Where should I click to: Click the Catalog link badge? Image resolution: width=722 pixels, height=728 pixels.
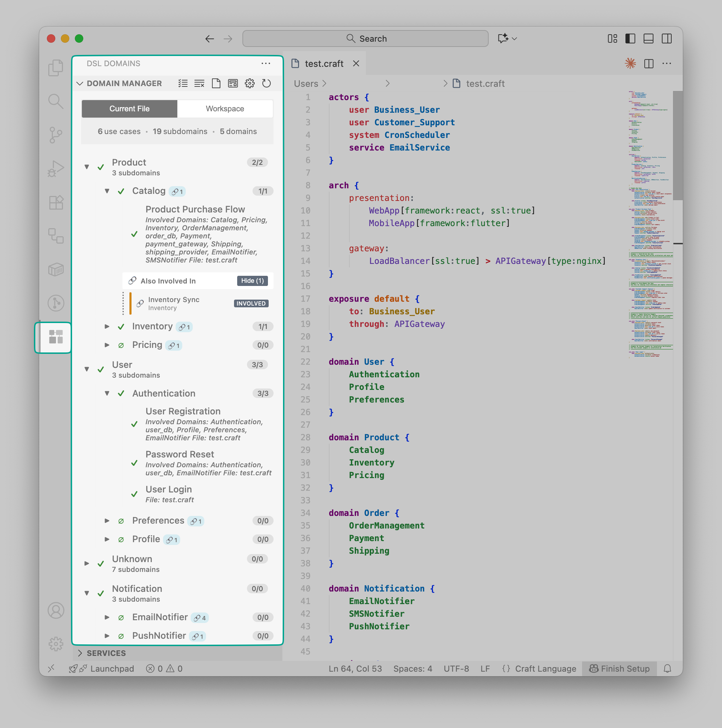pyautogui.click(x=177, y=191)
